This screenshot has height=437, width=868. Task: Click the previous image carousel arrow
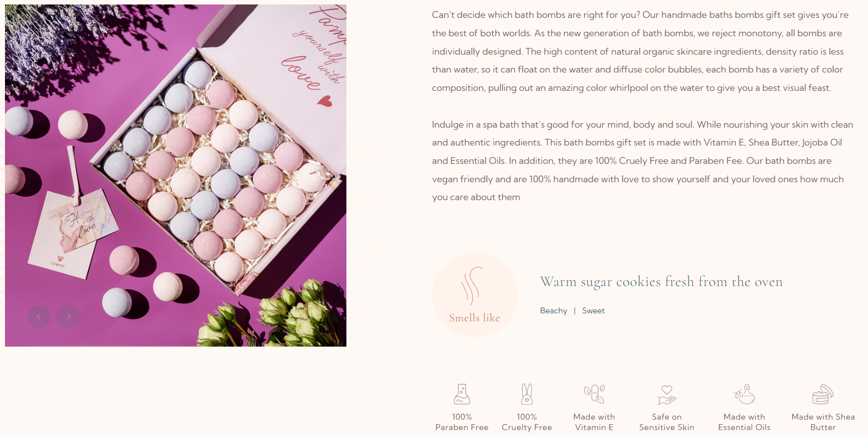pyautogui.click(x=39, y=316)
